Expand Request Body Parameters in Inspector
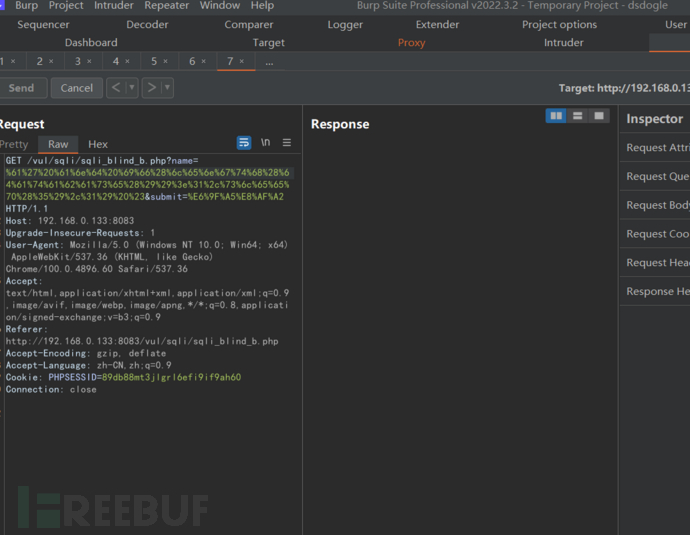Image resolution: width=690 pixels, height=535 pixels. click(x=657, y=205)
